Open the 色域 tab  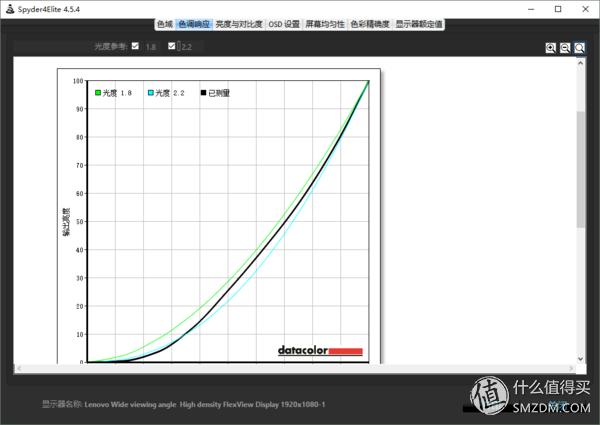165,24
